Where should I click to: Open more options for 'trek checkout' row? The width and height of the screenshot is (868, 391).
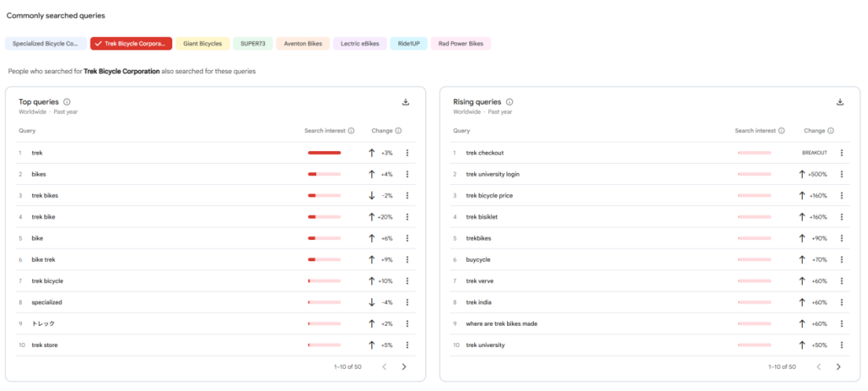tap(841, 153)
